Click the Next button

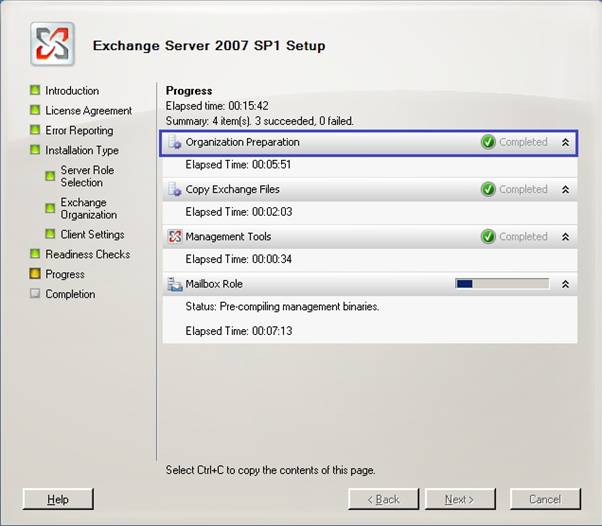pyautogui.click(x=460, y=499)
